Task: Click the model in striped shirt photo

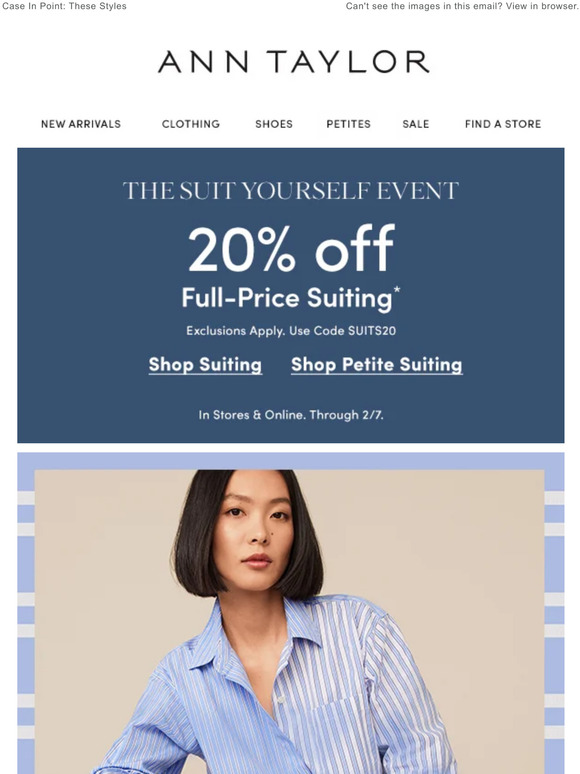Action: pos(290,622)
